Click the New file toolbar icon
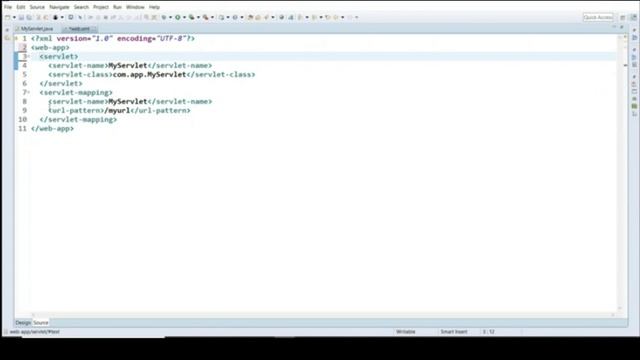Image resolution: width=640 pixels, height=360 pixels. pos(7,17)
